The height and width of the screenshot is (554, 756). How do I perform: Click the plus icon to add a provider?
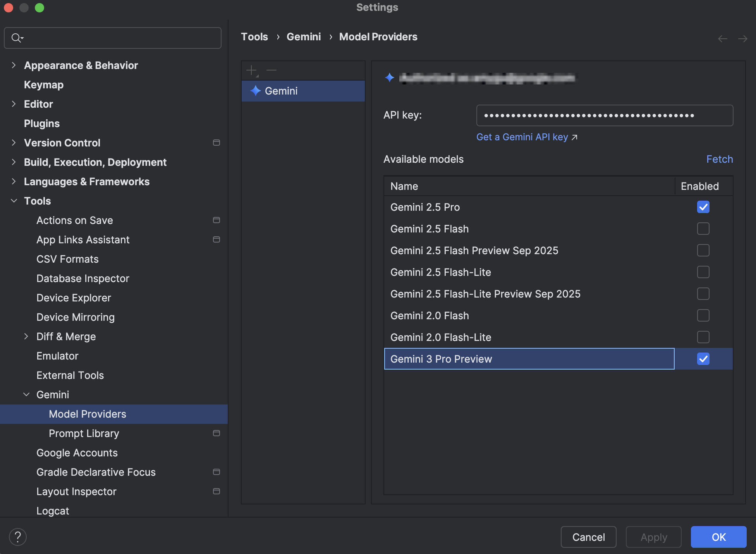[x=251, y=71]
